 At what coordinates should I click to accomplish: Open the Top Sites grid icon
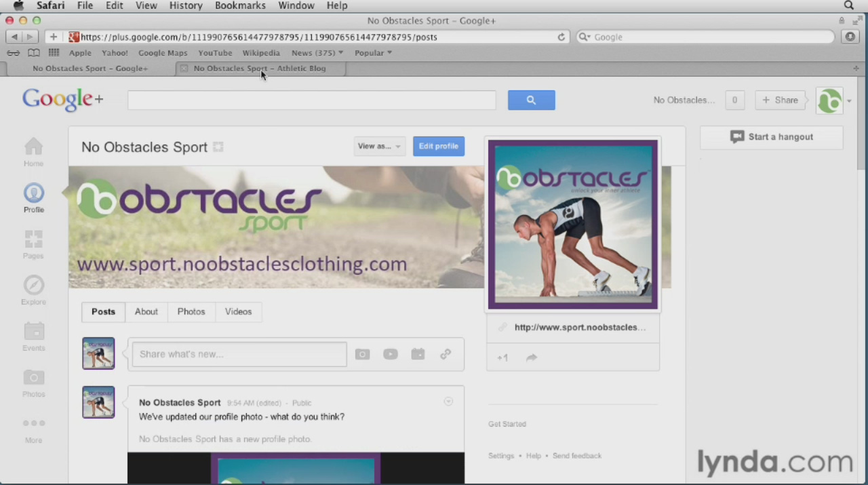(x=54, y=52)
